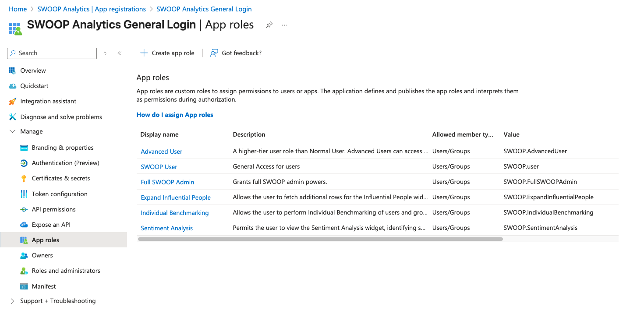The image size is (644, 317).
Task: Click the horizontal scrollbar under the table
Action: click(x=320, y=239)
